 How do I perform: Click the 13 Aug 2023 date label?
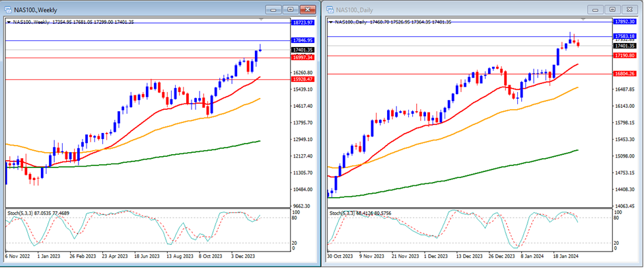click(181, 256)
